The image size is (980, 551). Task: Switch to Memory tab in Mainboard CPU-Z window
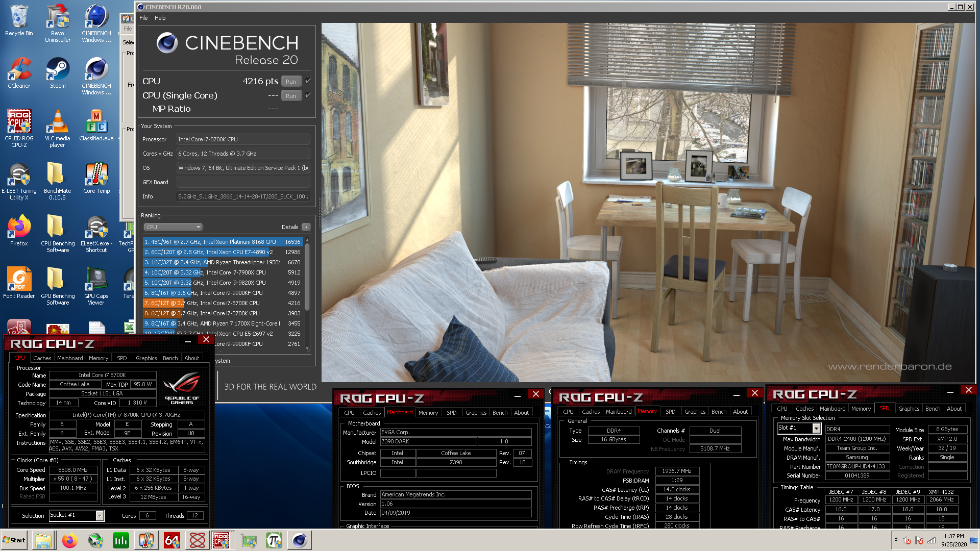pyautogui.click(x=428, y=413)
